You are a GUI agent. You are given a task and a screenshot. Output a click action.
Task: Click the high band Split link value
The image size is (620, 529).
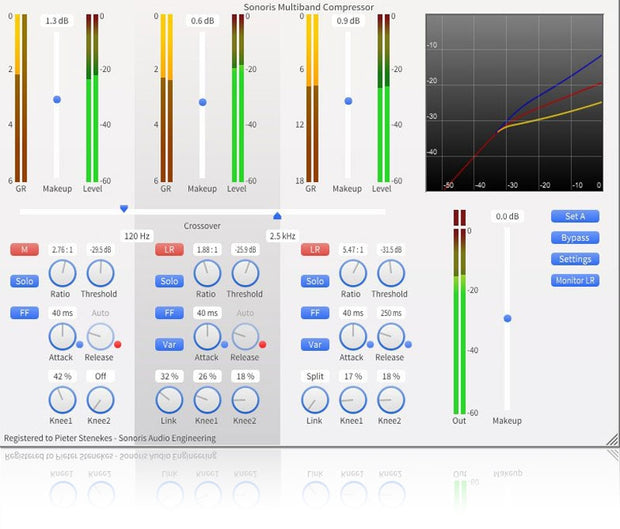(x=315, y=376)
